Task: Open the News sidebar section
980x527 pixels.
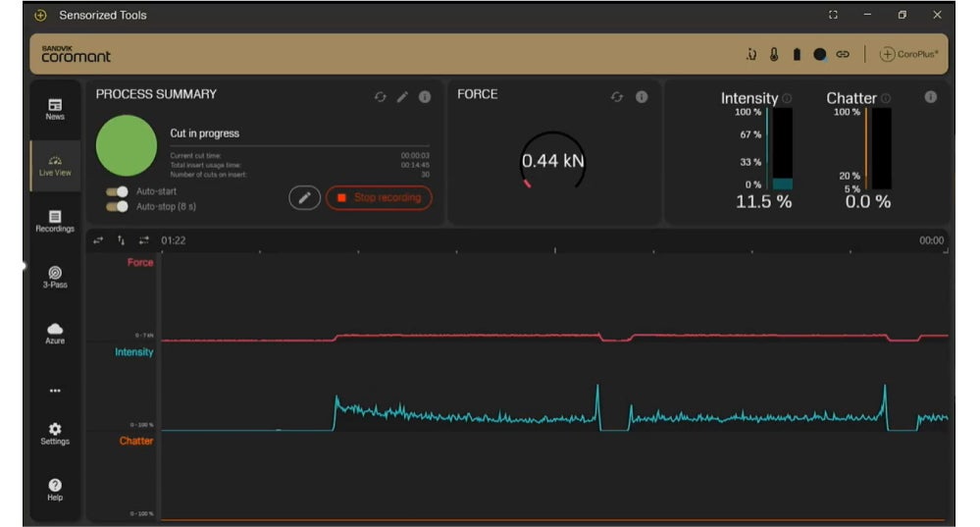Action: [55, 109]
